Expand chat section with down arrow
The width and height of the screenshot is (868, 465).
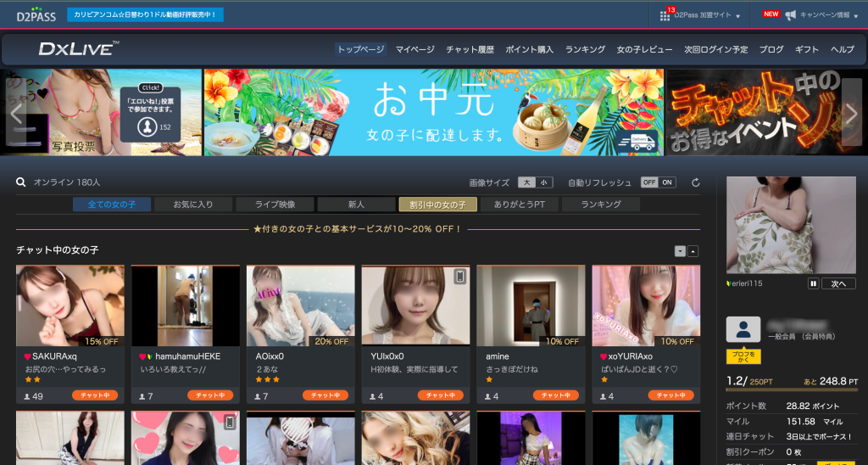pyautogui.click(x=680, y=251)
